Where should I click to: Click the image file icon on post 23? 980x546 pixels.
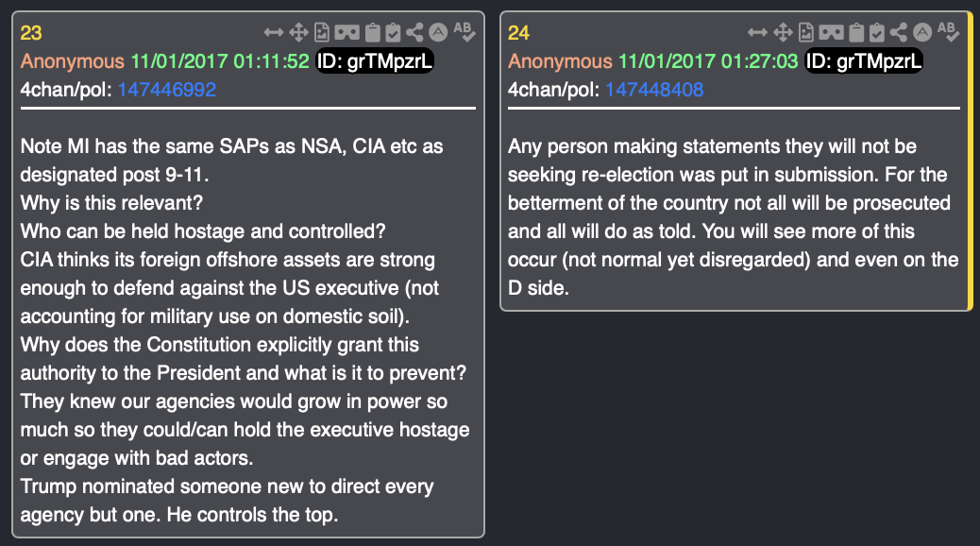point(321,32)
